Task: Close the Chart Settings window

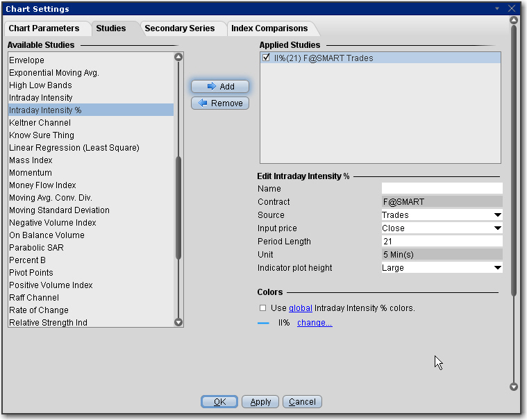Action: click(512, 9)
